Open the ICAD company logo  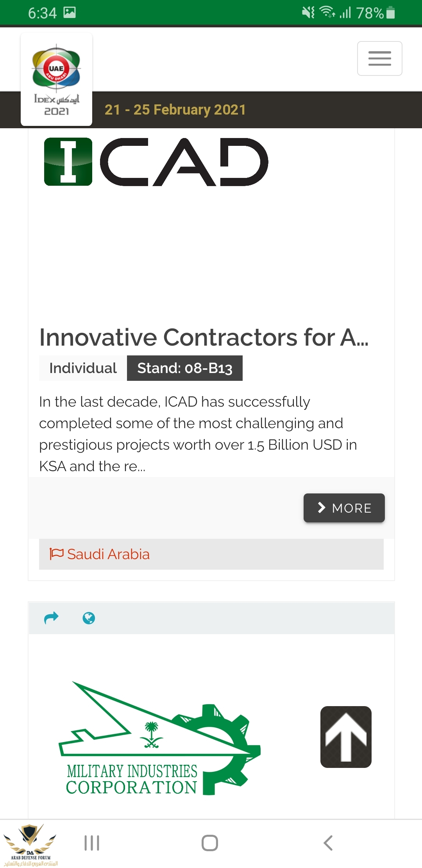[156, 162]
